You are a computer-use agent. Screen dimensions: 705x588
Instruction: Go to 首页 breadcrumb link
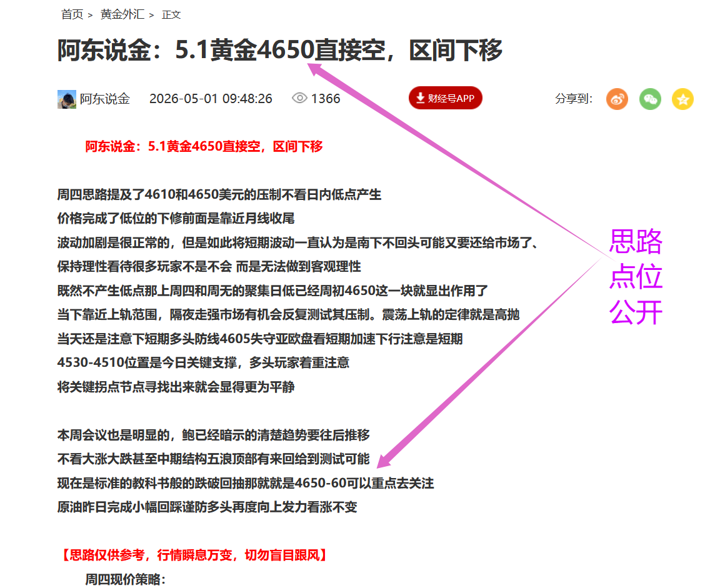[72, 14]
